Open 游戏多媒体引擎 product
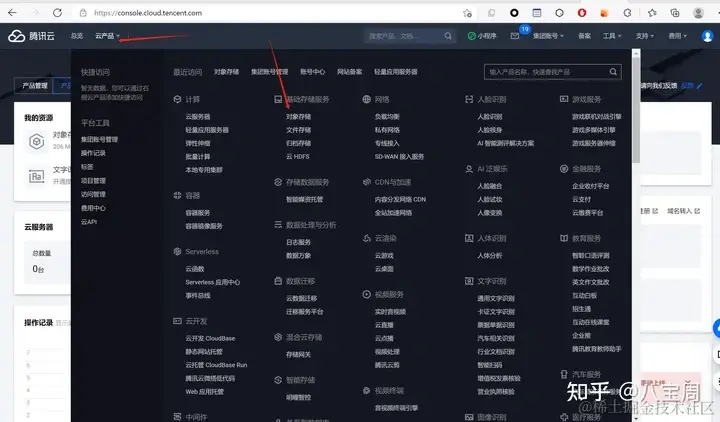720x422 pixels. [594, 130]
